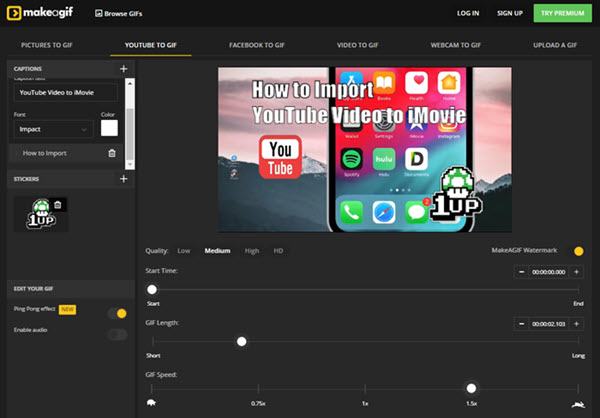
Task: Click the GIF Length slider handle
Action: pos(241,341)
